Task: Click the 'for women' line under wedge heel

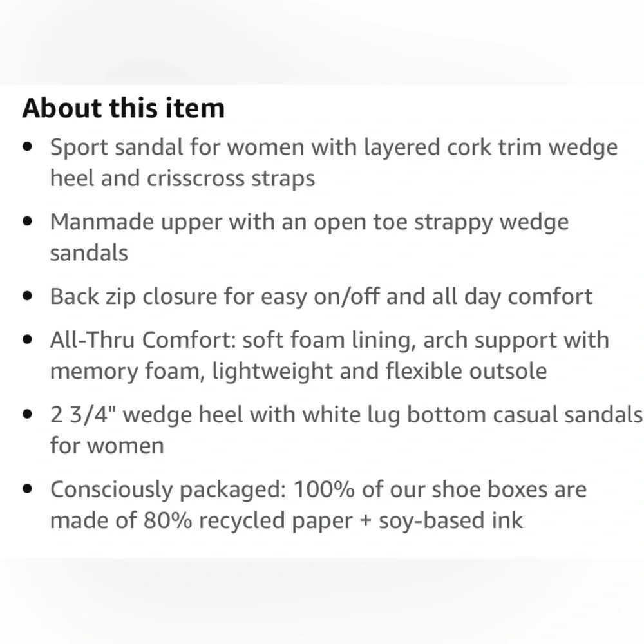Action: tap(107, 446)
